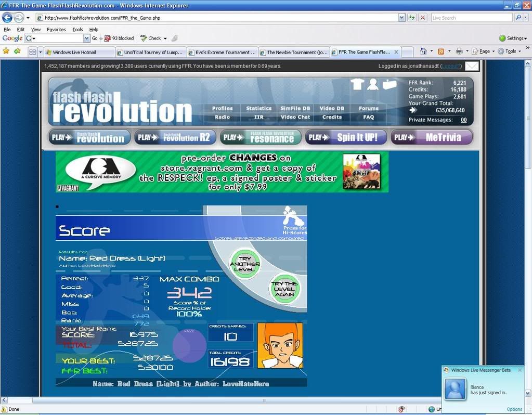The image size is (532, 415).
Task: Click the browser Refresh button
Action: pos(412,18)
